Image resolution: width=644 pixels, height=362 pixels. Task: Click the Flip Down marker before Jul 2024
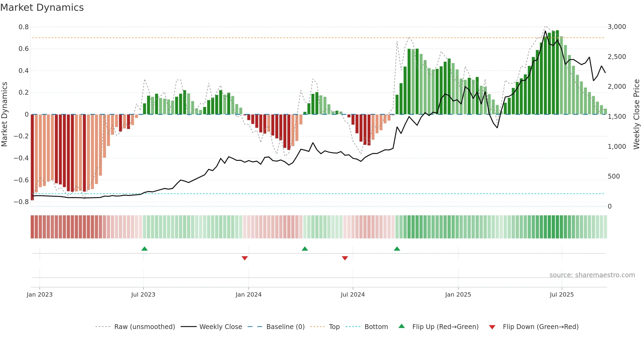(345, 258)
